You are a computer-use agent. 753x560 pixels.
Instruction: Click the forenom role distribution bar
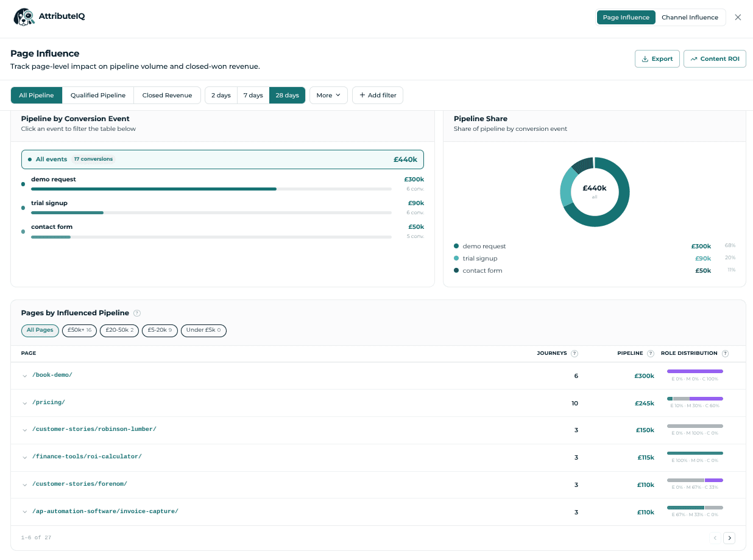click(x=695, y=480)
